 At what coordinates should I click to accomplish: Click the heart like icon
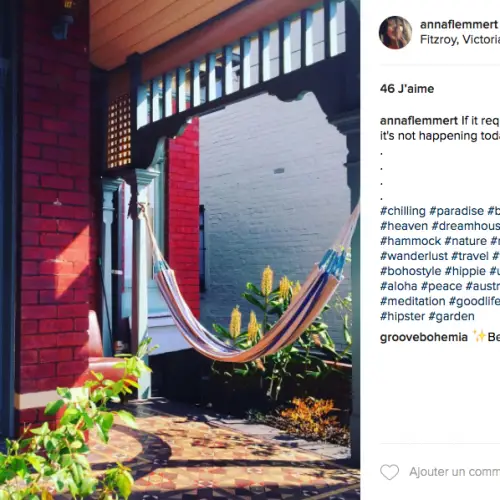click(389, 472)
